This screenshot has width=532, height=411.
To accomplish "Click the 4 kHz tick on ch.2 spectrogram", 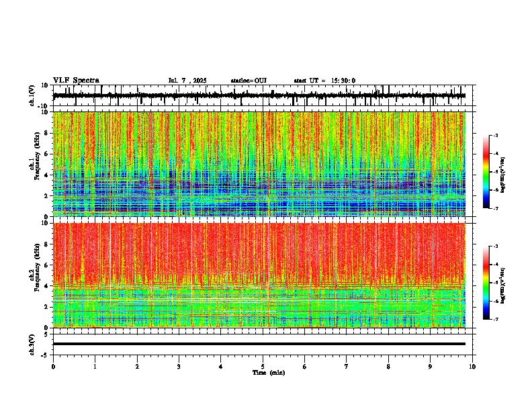I will [x=47, y=286].
